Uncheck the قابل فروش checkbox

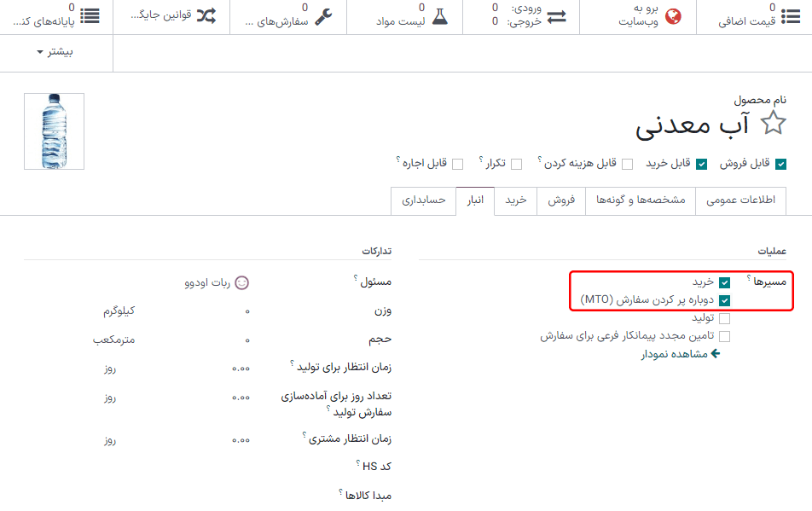point(780,164)
